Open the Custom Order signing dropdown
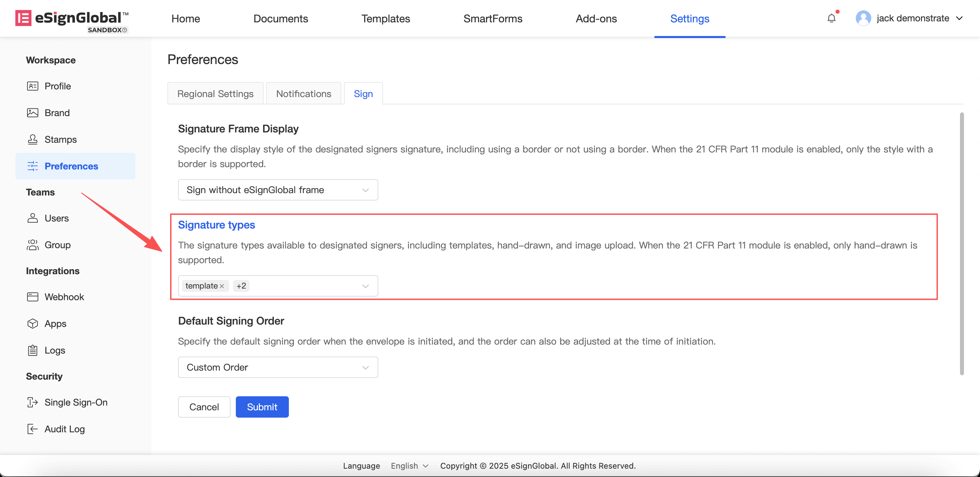This screenshot has height=477, width=980. pyautogui.click(x=278, y=367)
